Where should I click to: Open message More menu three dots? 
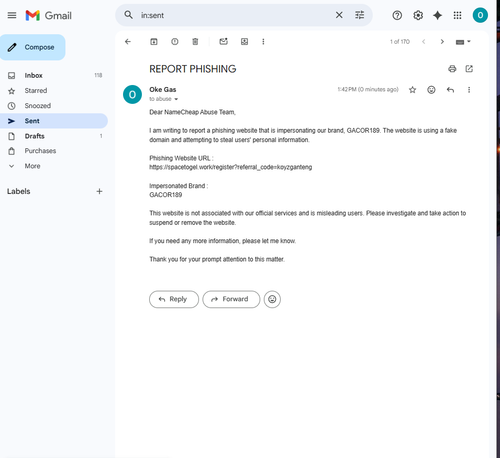(x=469, y=90)
